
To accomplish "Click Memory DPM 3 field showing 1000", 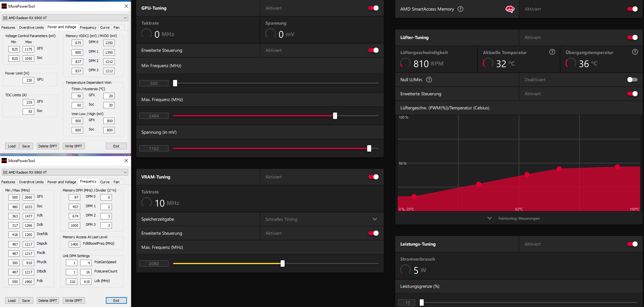I will tap(74, 225).
